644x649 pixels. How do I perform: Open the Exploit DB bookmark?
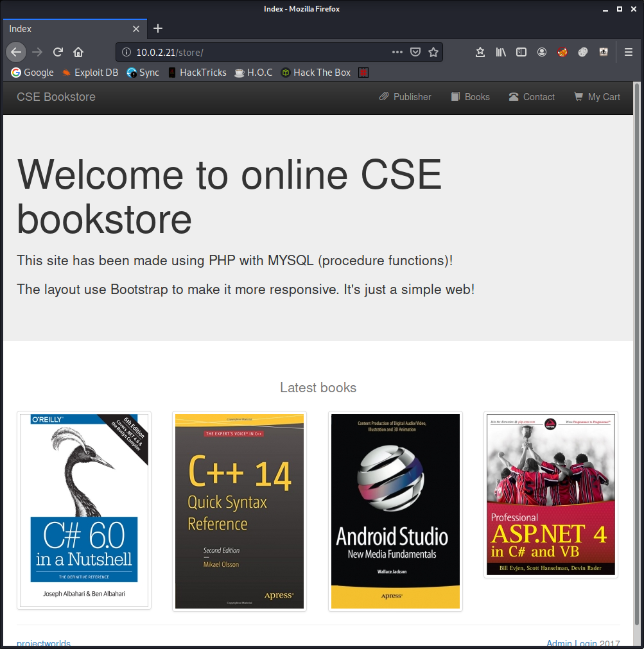(90, 73)
